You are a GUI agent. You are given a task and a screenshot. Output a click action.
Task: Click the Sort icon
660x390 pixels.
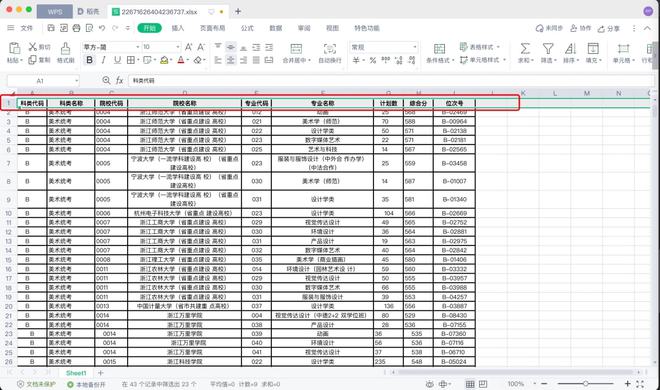[570, 48]
